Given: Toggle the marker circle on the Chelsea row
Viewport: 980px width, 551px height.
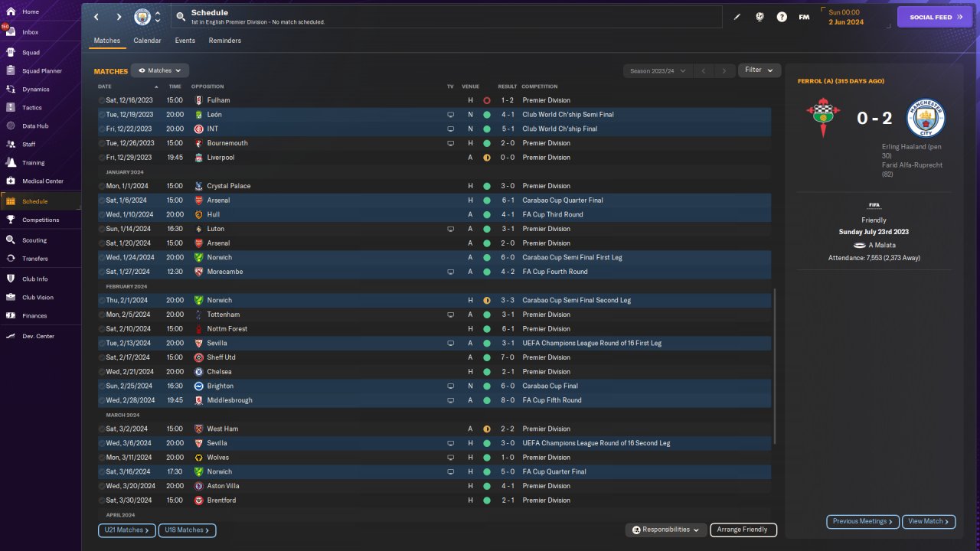Looking at the screenshot, I should [102, 372].
